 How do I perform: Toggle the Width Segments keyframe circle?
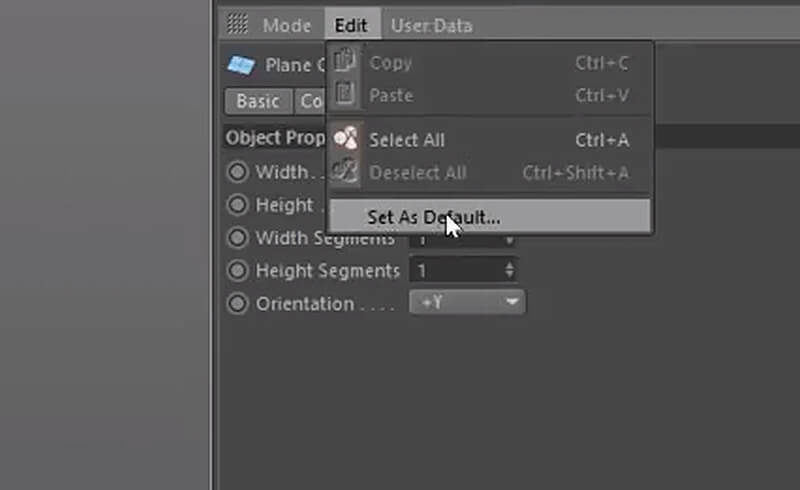click(237, 237)
